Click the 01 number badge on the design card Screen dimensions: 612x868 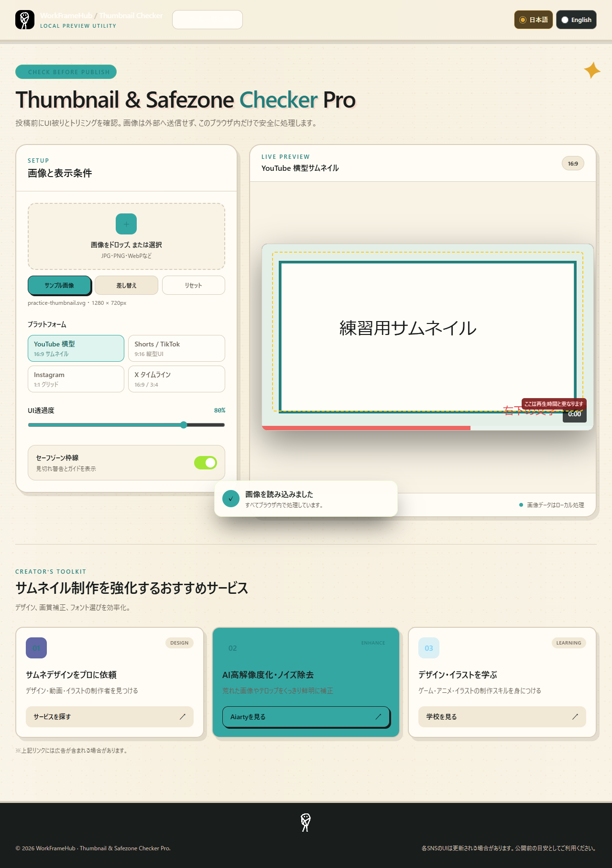(x=36, y=648)
